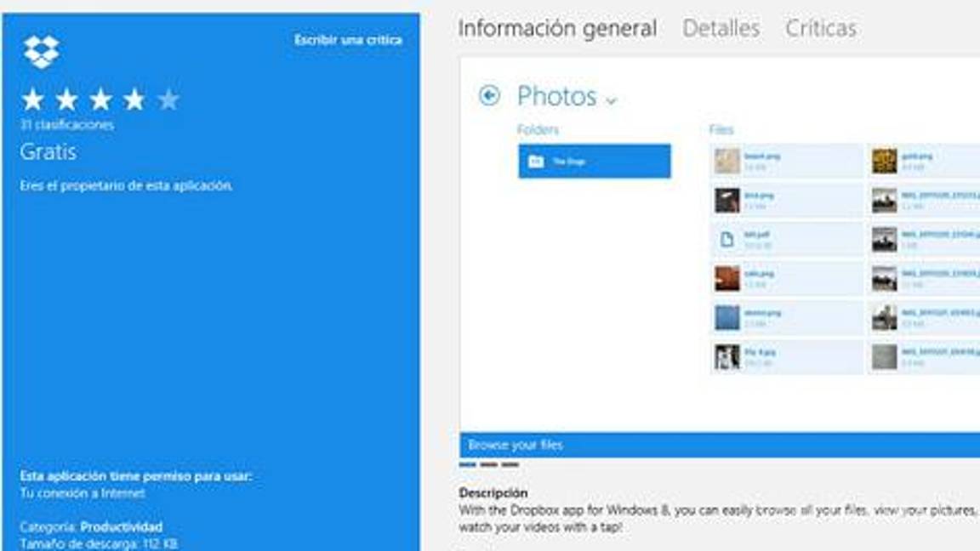This screenshot has height=551, width=980.
Task: Select the dimmed fifth rating star
Action: click(168, 100)
